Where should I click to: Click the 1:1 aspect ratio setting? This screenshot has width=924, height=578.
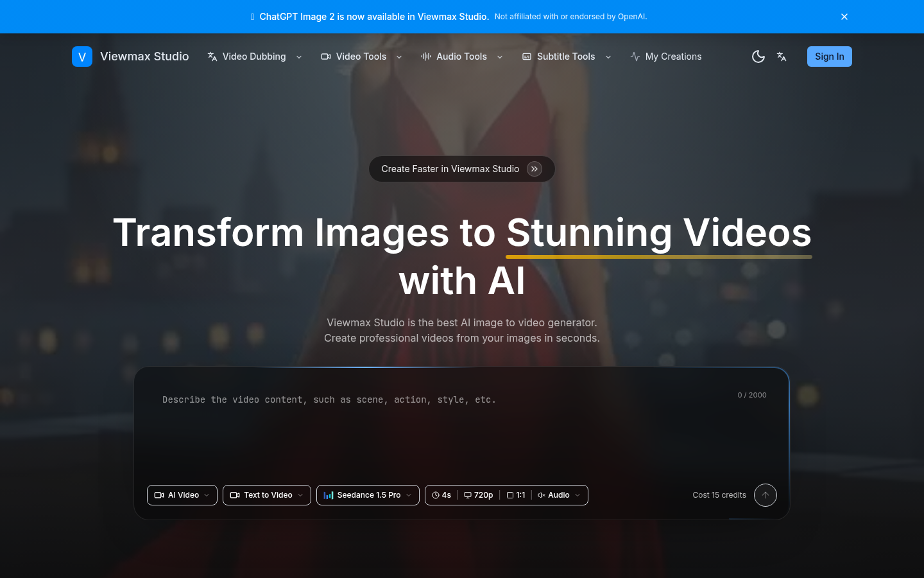pos(516,495)
